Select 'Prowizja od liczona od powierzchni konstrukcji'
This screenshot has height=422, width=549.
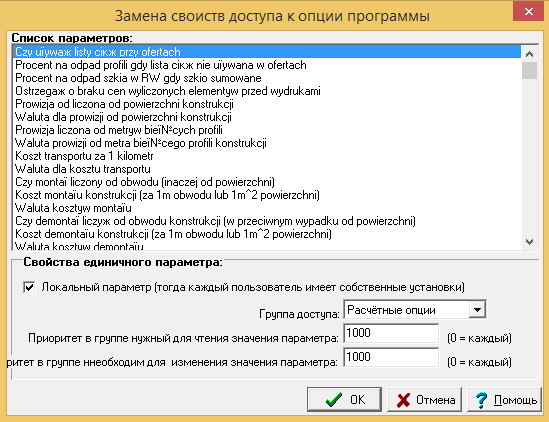(x=124, y=104)
